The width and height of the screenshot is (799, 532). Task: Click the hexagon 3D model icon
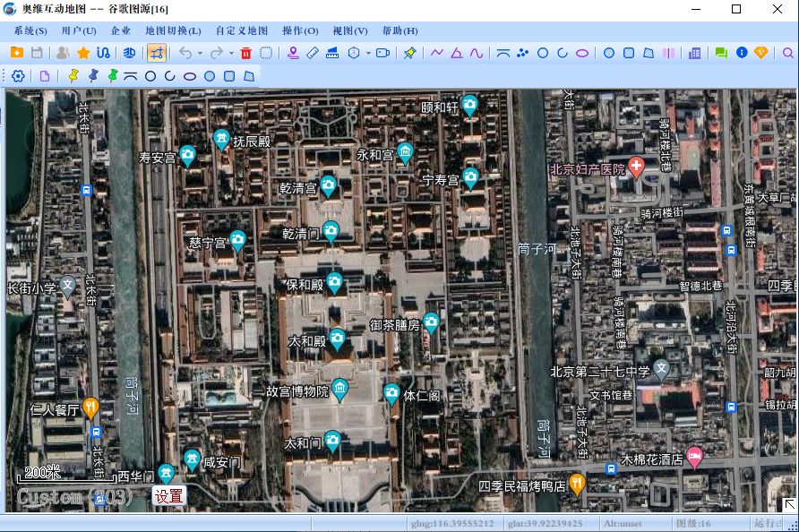[354, 53]
